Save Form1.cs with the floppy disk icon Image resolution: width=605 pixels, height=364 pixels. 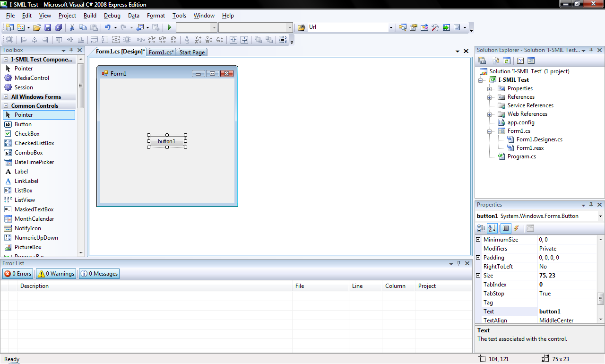(48, 27)
